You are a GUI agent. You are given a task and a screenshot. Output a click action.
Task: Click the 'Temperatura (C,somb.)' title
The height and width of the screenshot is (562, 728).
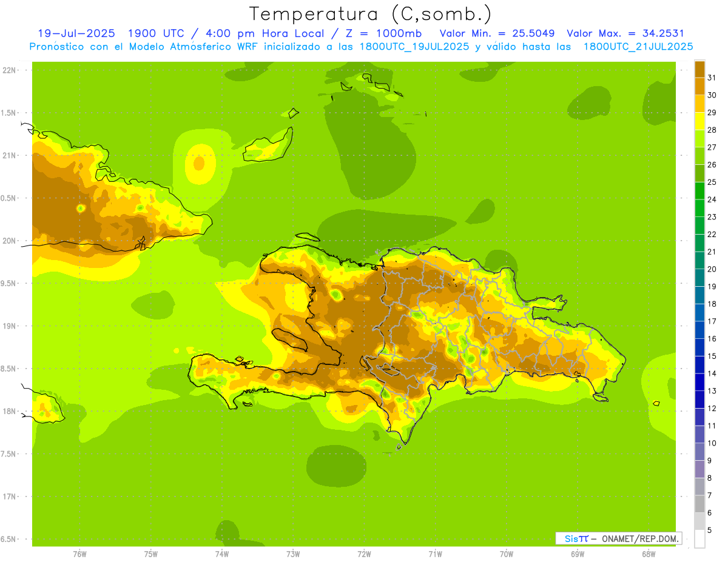click(369, 14)
